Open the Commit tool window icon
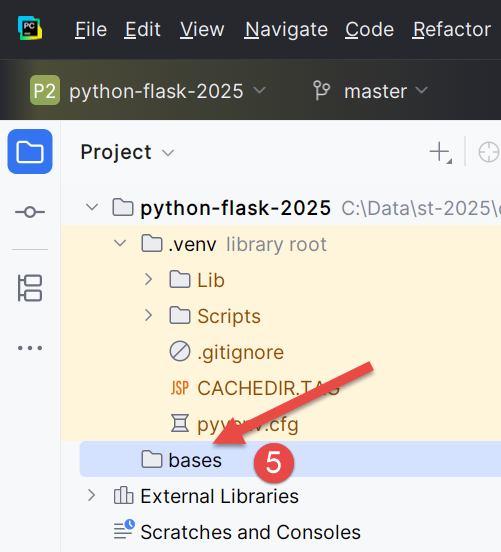This screenshot has width=501, height=552. coord(30,212)
